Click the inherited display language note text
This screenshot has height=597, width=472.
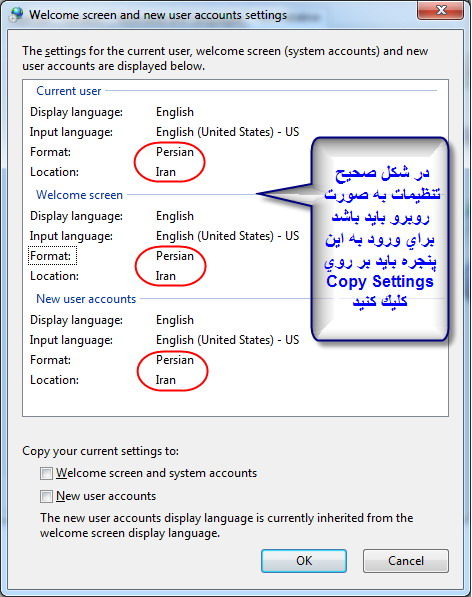226,525
